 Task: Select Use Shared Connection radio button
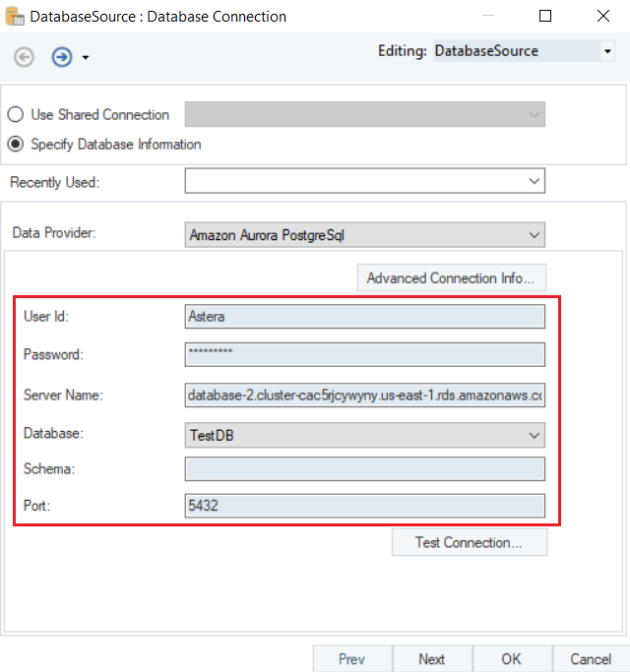pos(16,115)
